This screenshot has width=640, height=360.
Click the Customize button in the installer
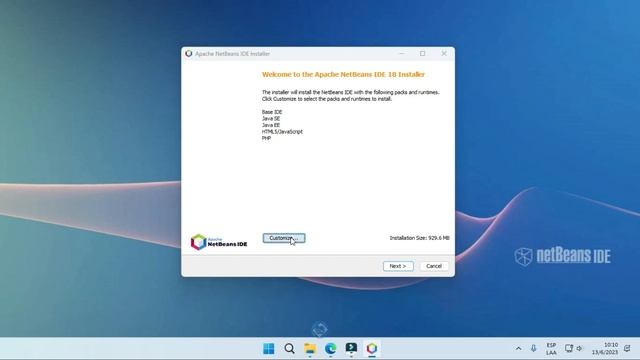pyautogui.click(x=284, y=238)
